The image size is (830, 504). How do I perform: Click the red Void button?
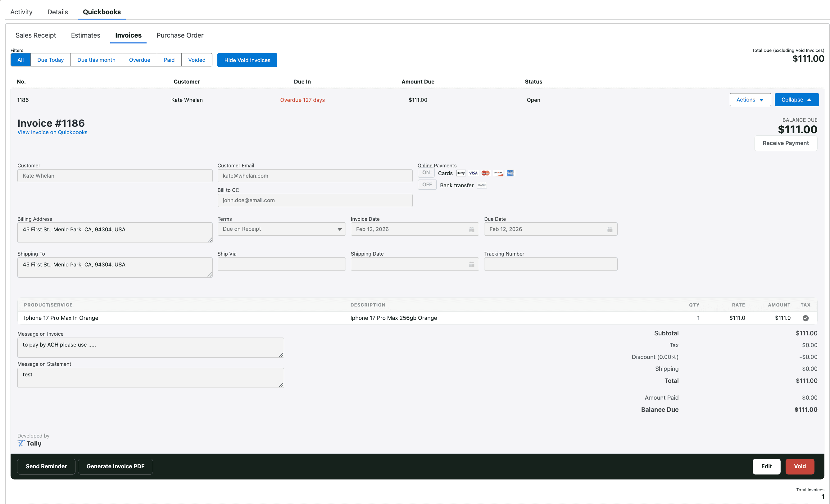(x=800, y=466)
